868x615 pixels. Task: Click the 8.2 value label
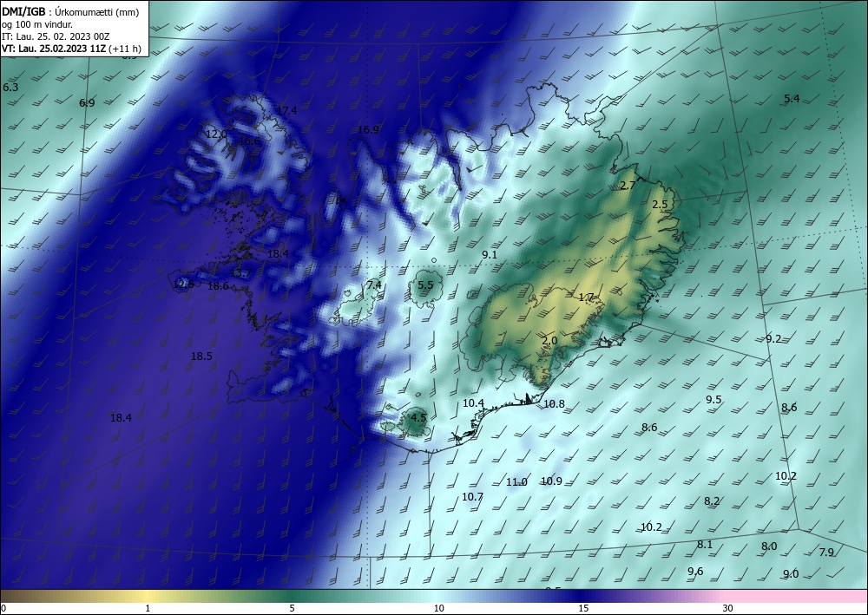(712, 501)
